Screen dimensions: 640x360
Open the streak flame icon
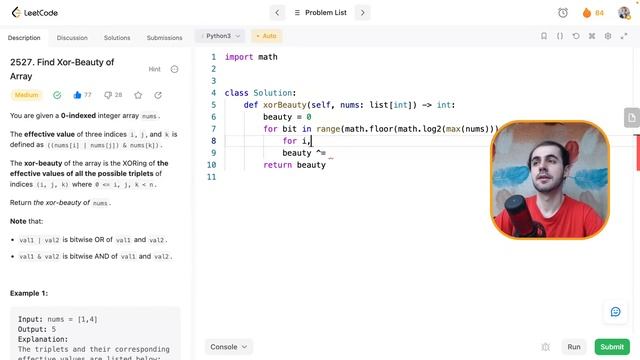[x=587, y=13]
